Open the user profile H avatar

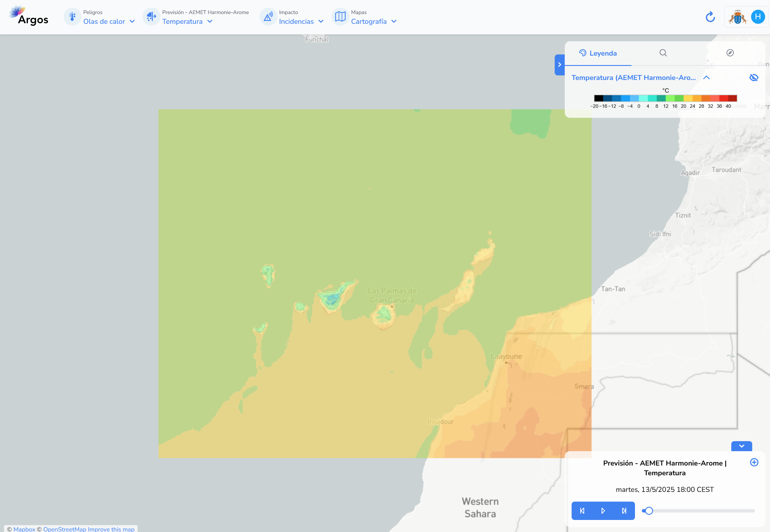(758, 17)
